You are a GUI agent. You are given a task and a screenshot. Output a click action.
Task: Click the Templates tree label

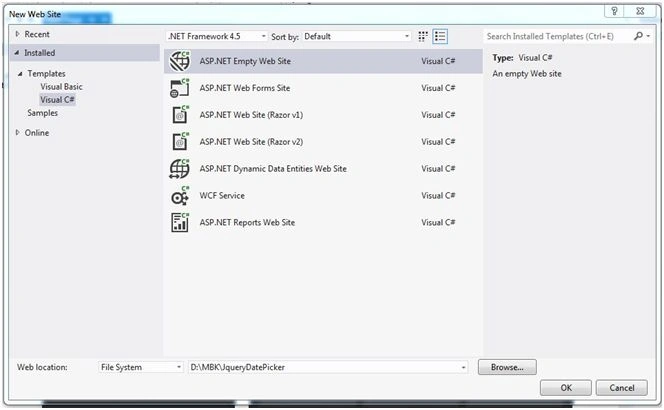click(46, 74)
